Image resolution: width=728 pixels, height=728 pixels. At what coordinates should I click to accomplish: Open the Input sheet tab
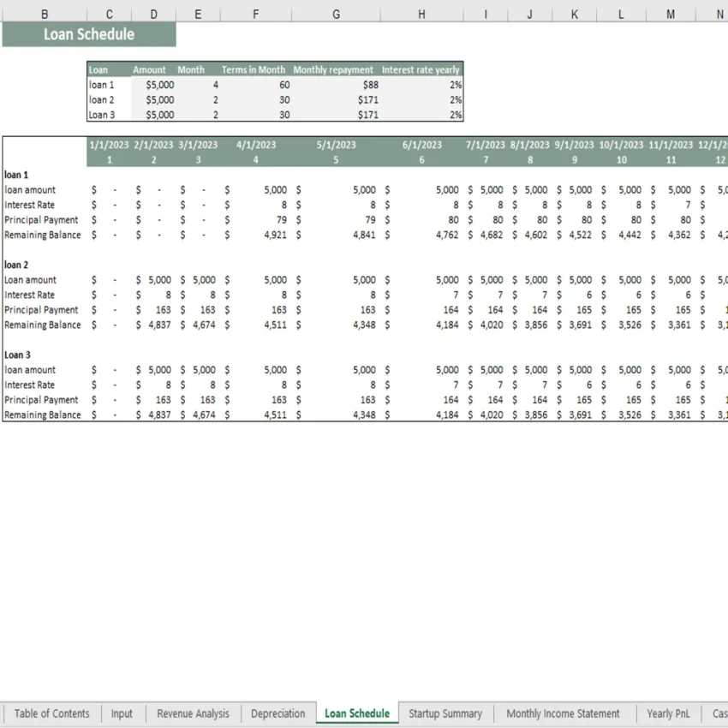(122, 713)
